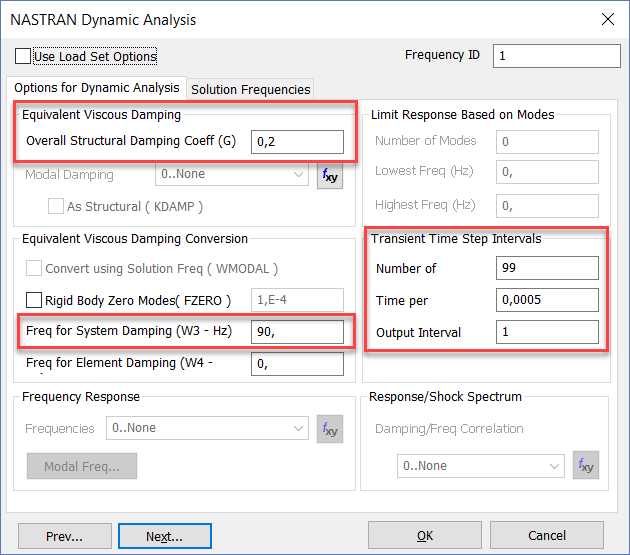
Task: Click the function icon under Damping/Freq Correlation
Action: point(586,465)
